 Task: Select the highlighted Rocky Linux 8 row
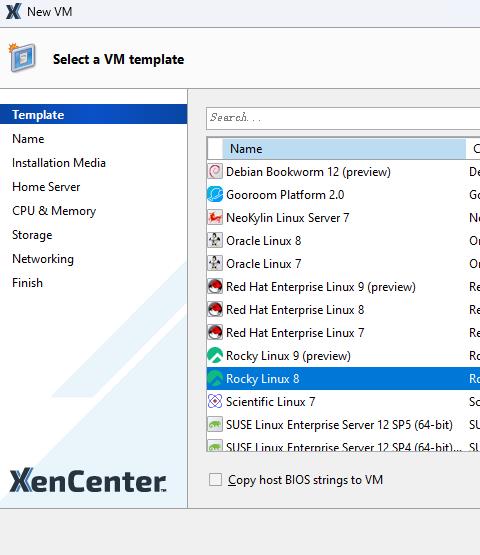[343, 378]
